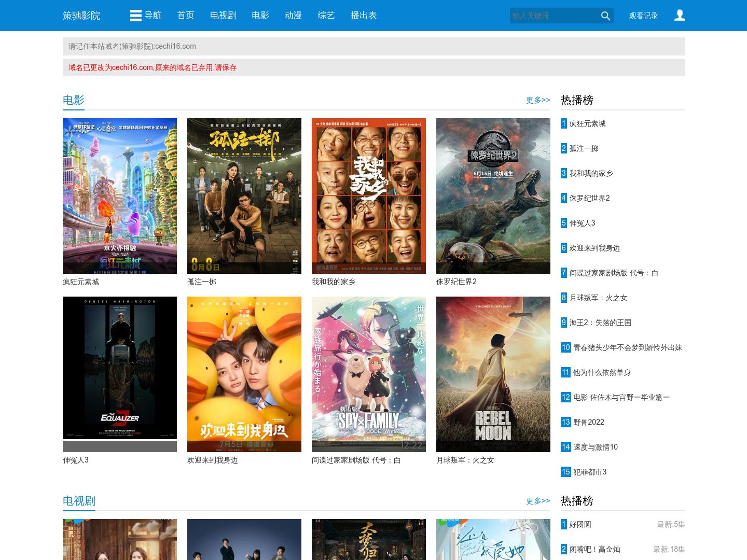Open 观看记录 viewing history
This screenshot has width=747, height=560.
[x=643, y=16]
